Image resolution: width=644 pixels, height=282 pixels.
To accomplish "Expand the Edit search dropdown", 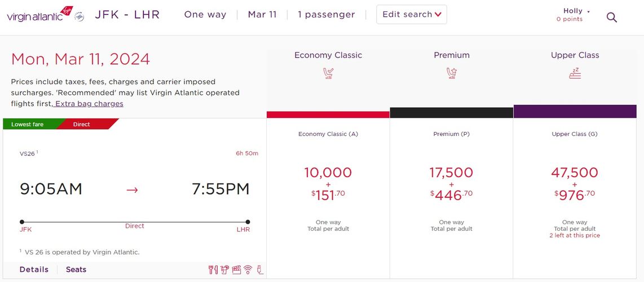I will 412,14.
